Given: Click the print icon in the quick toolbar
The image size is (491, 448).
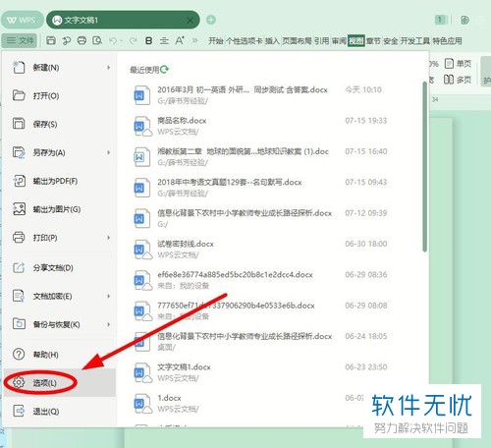Looking at the screenshot, I should [82, 40].
